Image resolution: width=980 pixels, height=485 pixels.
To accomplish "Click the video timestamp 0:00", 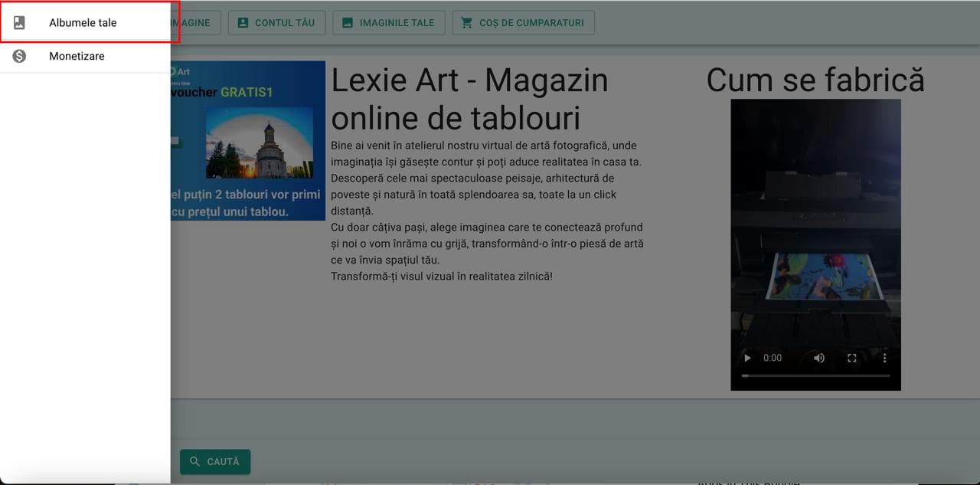I will 773,358.
